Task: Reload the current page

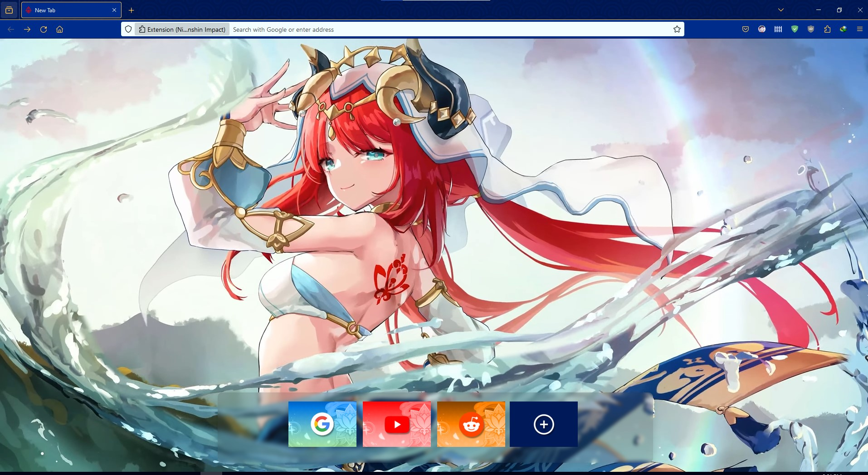Action: (44, 29)
